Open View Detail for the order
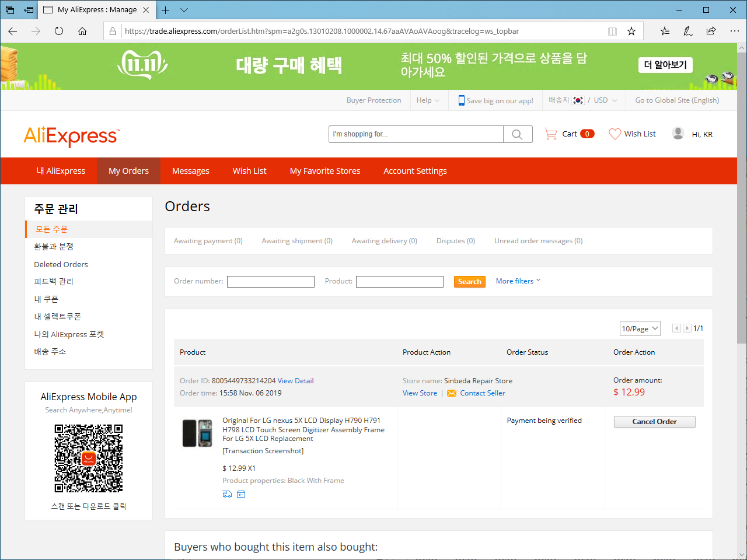This screenshot has height=560, width=747. pos(295,381)
